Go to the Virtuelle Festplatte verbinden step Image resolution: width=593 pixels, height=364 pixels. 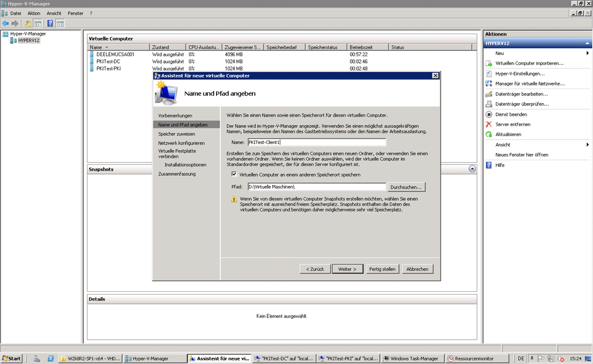pos(177,154)
